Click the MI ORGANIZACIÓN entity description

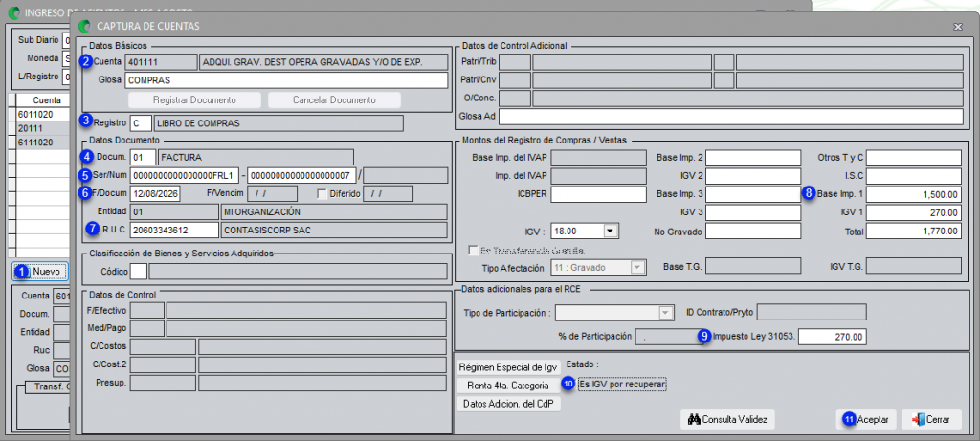(x=334, y=211)
